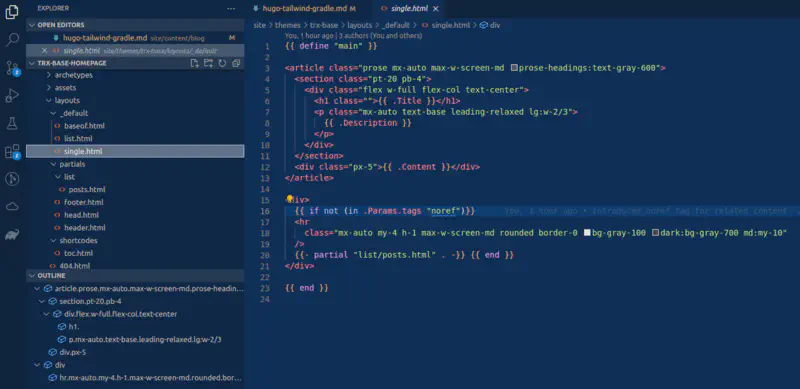The image size is (800, 389).
Task: Click markdown file icon of hugo-tailwind-gradle.md tab
Action: 256,9
